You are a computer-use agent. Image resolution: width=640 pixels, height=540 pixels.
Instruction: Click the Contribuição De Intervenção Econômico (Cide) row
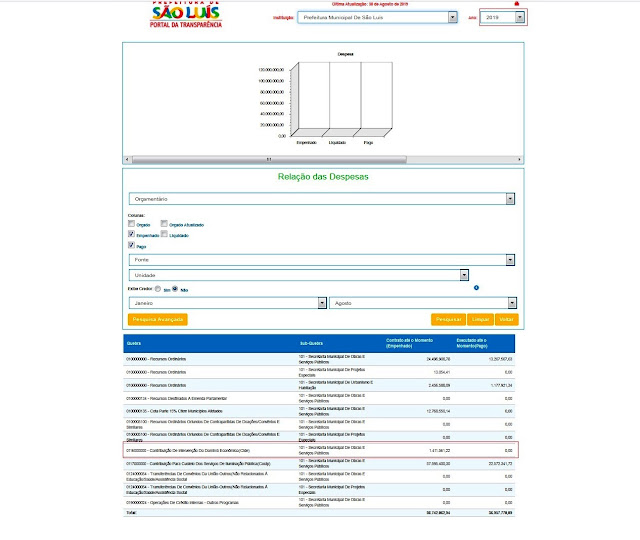[319, 451]
